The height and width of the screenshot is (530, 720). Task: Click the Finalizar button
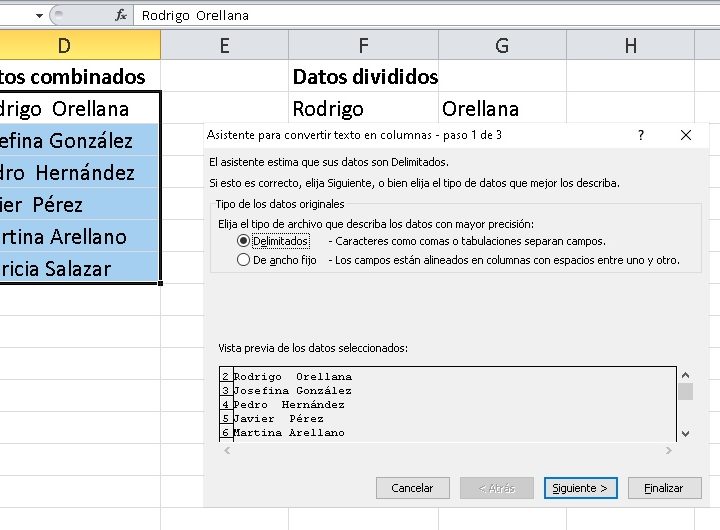[x=663, y=488]
